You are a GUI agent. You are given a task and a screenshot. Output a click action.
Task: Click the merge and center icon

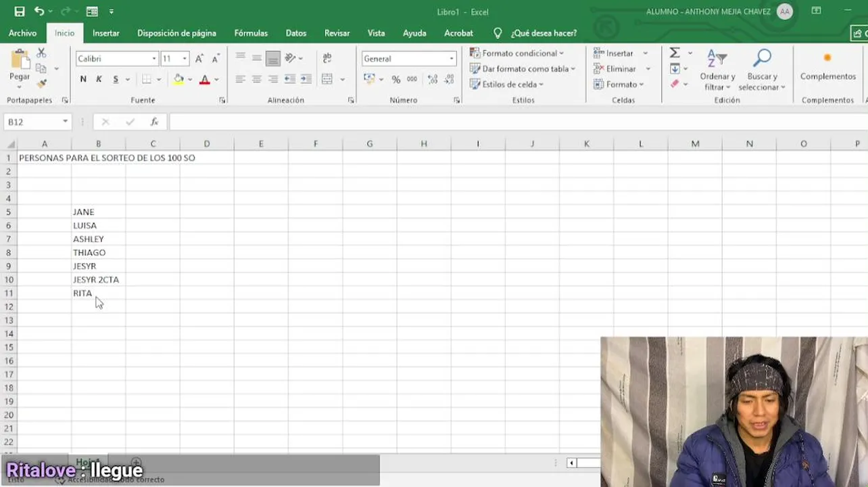(327, 79)
